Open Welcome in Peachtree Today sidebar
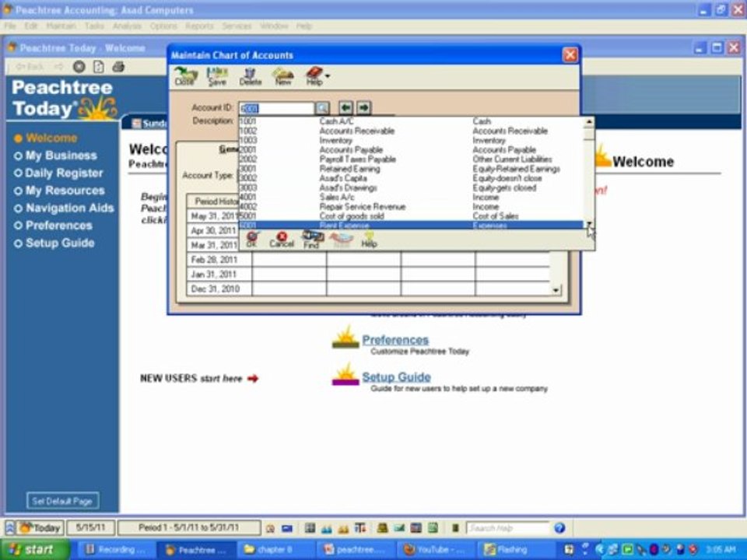 coord(51,138)
